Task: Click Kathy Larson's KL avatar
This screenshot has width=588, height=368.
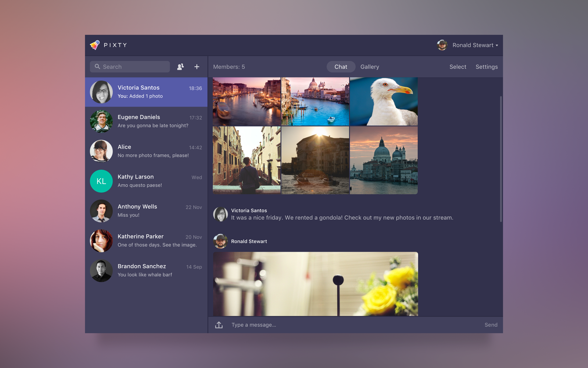Action: [101, 181]
